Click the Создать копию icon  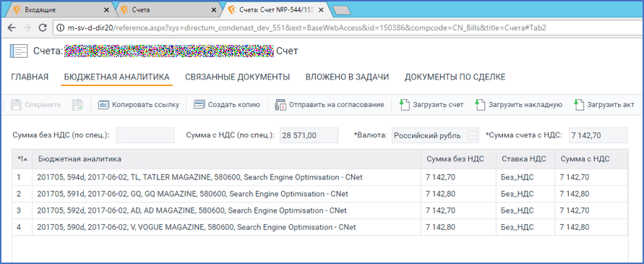click(x=199, y=105)
